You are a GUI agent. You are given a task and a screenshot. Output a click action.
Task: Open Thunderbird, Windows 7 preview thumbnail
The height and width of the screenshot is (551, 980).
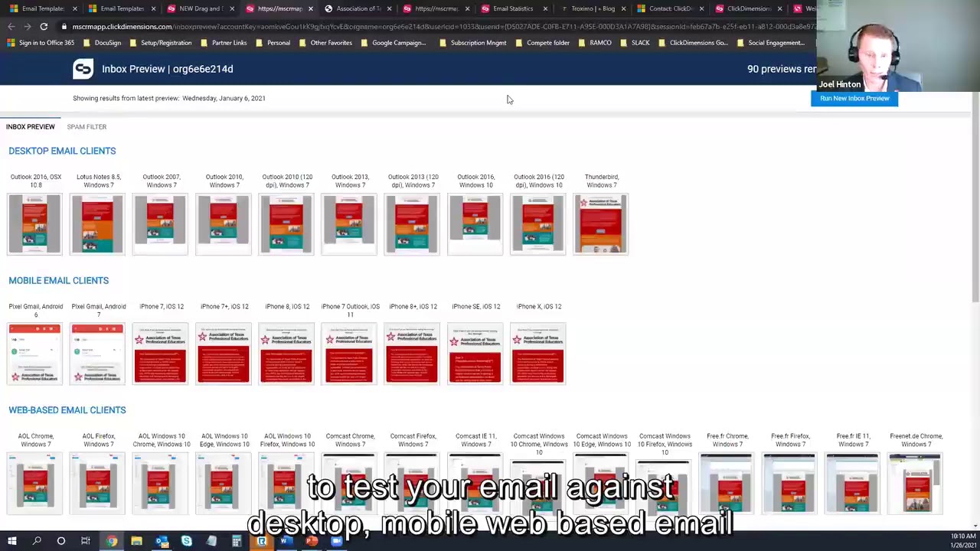click(x=600, y=223)
